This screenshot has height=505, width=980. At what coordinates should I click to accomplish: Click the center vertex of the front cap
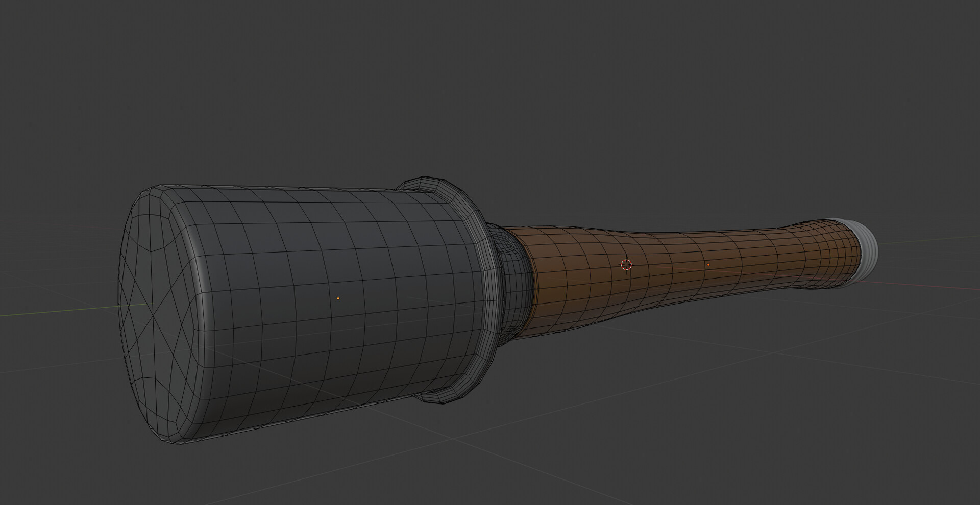153,305
